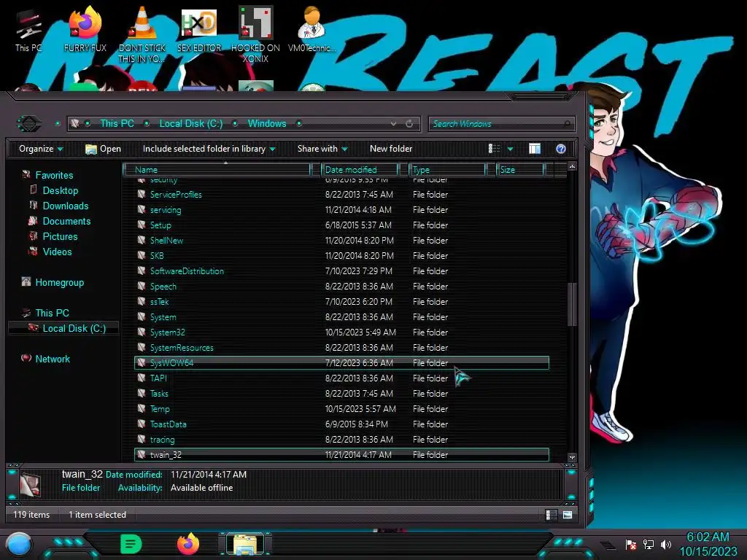Click File Explorer taskbar button
Image resolution: width=747 pixels, height=560 pixels.
click(245, 544)
